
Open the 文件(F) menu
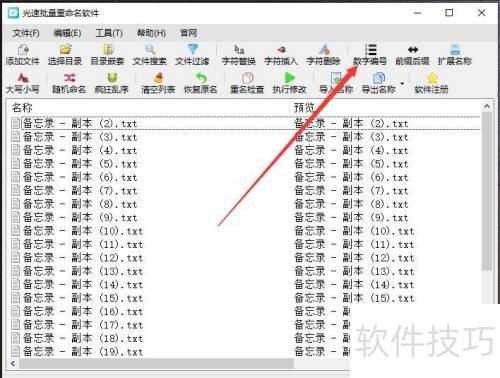click(26, 33)
